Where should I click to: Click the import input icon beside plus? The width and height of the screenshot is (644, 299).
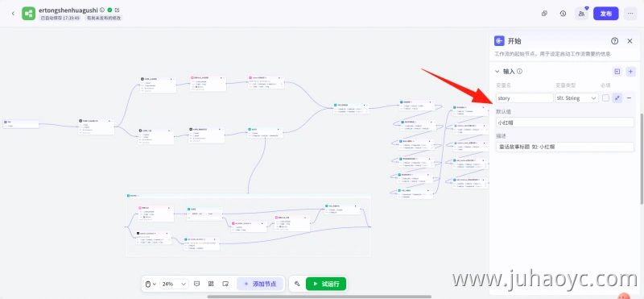(x=617, y=72)
